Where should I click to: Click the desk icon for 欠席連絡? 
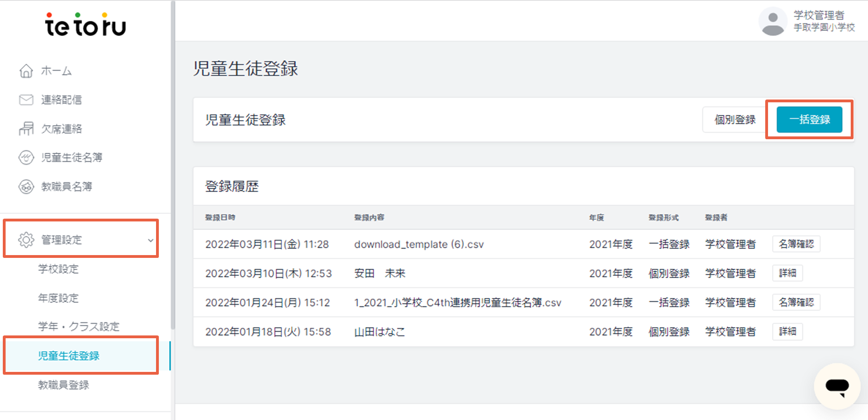[x=26, y=128]
